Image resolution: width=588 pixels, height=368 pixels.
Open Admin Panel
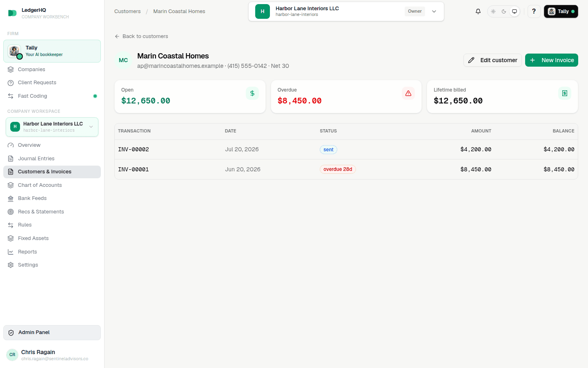[52, 332]
